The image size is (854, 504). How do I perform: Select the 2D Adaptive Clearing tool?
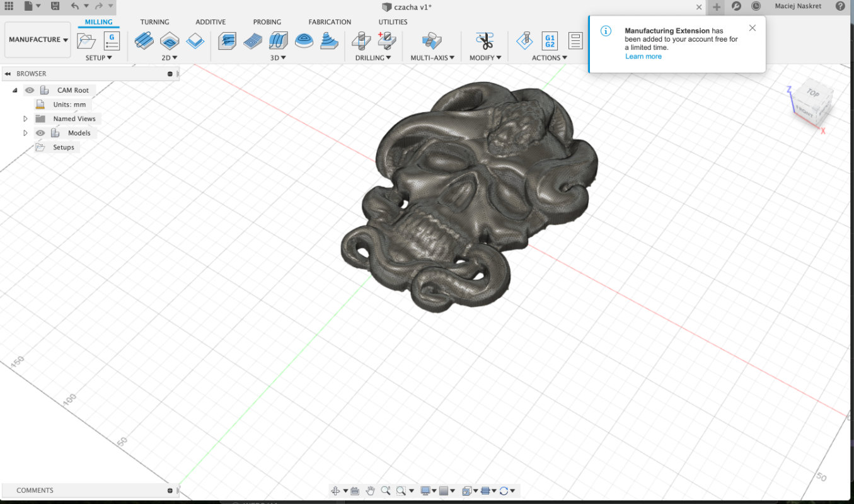[144, 42]
